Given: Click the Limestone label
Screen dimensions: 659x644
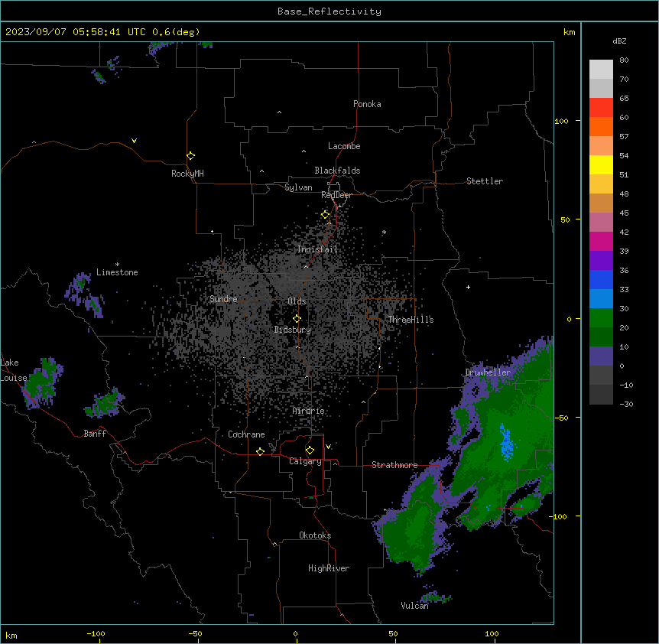Looking at the screenshot, I should pyautogui.click(x=117, y=272).
